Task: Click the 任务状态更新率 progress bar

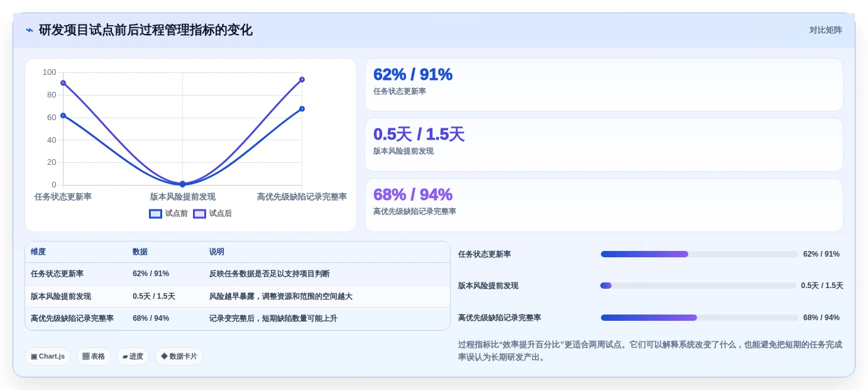Action: [x=699, y=254]
